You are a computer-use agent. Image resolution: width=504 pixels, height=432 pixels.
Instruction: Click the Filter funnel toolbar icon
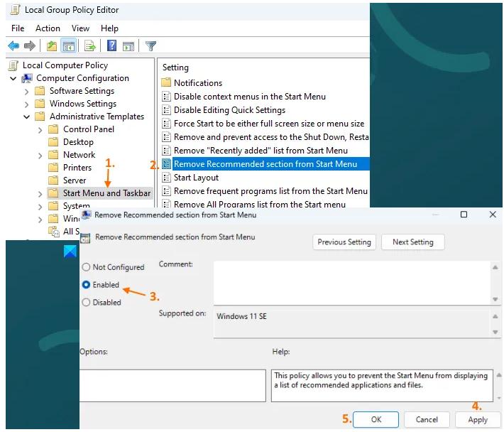tap(150, 46)
